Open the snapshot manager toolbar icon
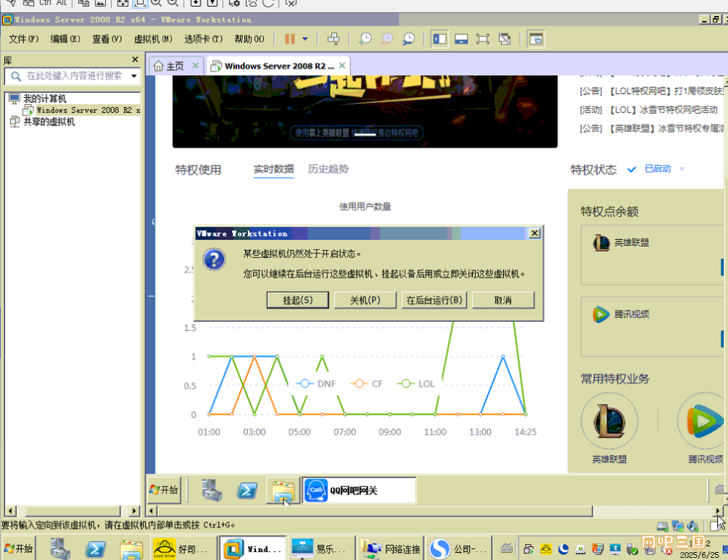Viewport: 728px width, 560px height. [408, 39]
